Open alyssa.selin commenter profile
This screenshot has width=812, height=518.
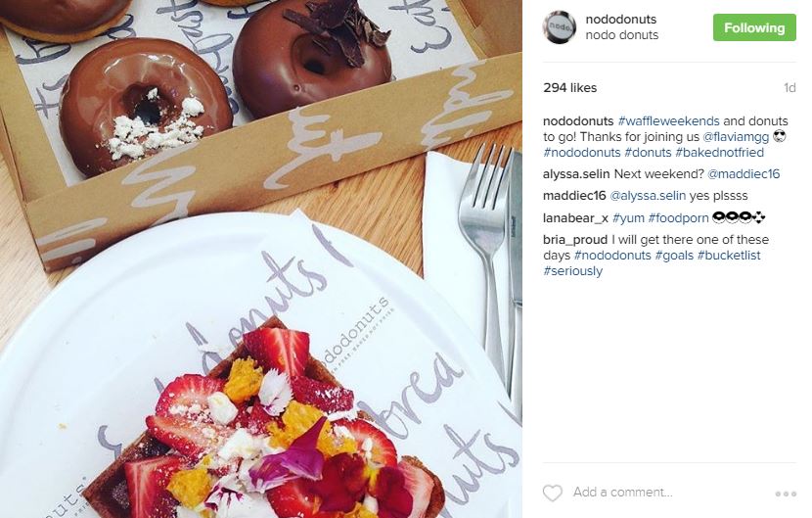tap(576, 174)
